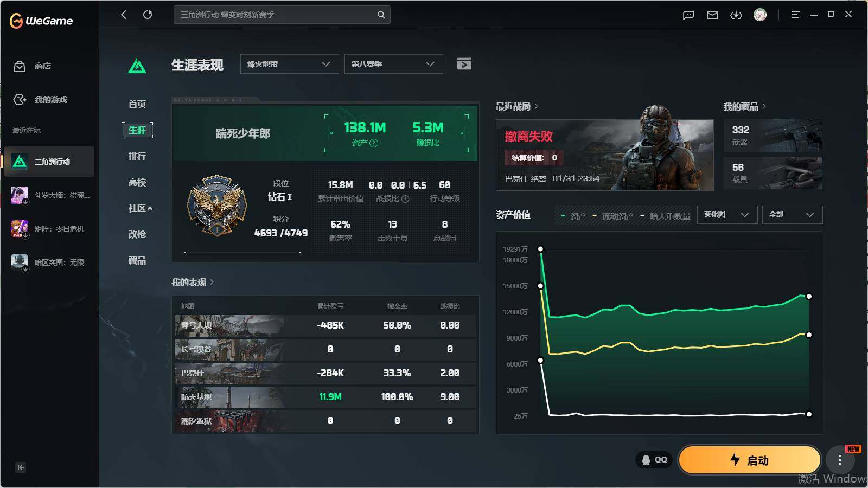Screen dimensions: 868x488
Task: Open the 藏品 tab
Action: [137, 260]
